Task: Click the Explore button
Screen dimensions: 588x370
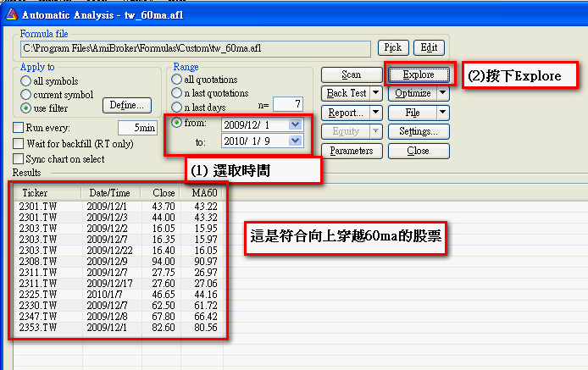Action: tap(419, 75)
